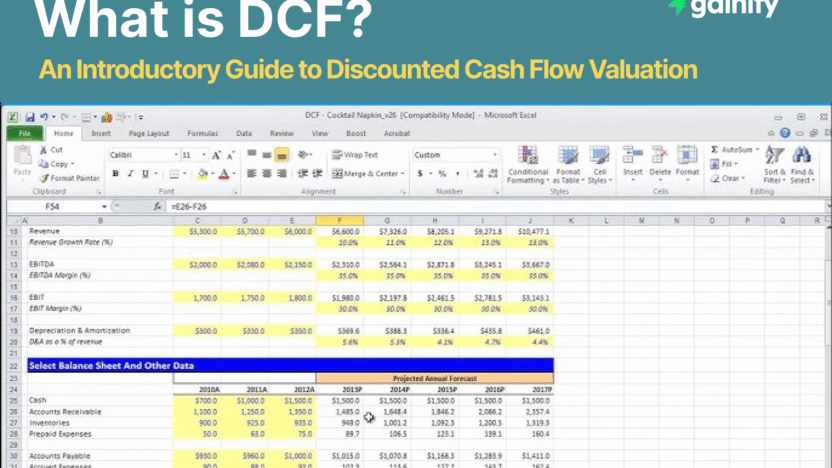Toggle Italic formatting
Viewport: 832px width, 468px height.
(x=130, y=174)
